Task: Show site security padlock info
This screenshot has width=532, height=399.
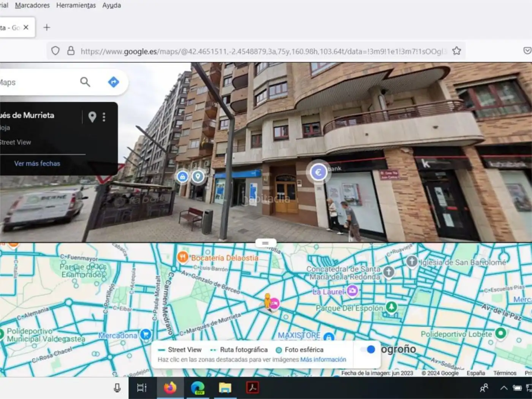Action: (x=71, y=51)
